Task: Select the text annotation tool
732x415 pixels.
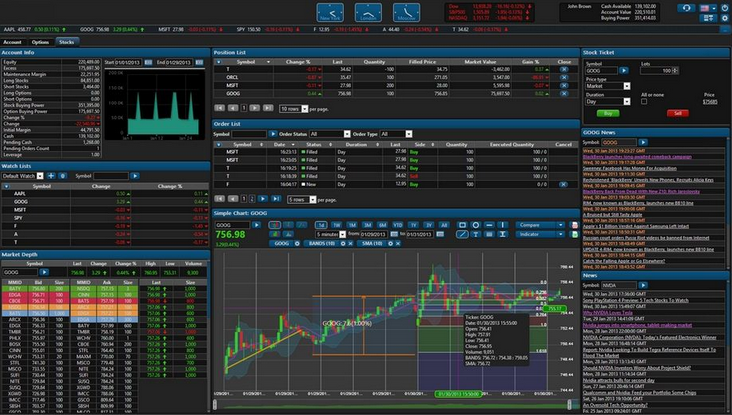Action: (476, 234)
